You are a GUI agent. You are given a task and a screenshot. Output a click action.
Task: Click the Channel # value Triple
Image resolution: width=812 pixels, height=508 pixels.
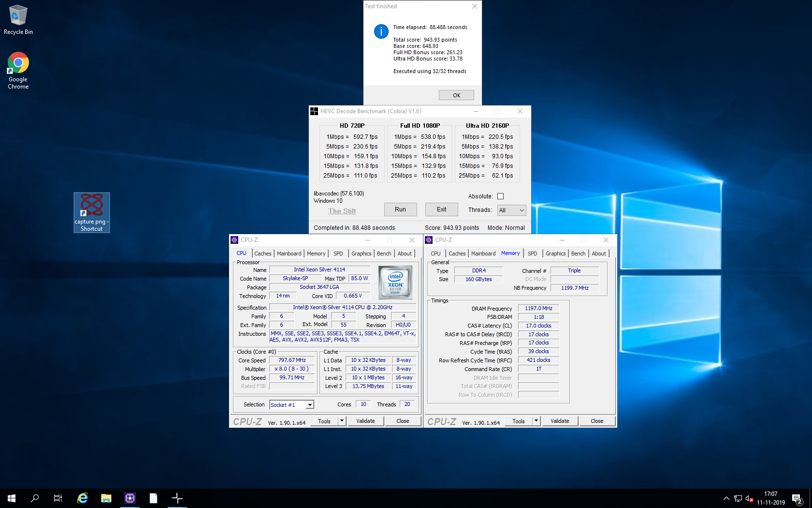(x=574, y=271)
